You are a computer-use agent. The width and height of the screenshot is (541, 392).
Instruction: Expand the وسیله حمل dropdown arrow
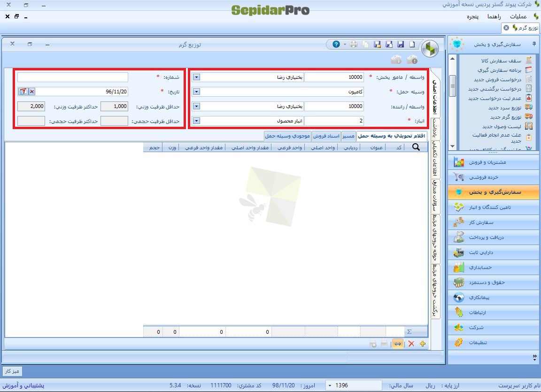(196, 92)
